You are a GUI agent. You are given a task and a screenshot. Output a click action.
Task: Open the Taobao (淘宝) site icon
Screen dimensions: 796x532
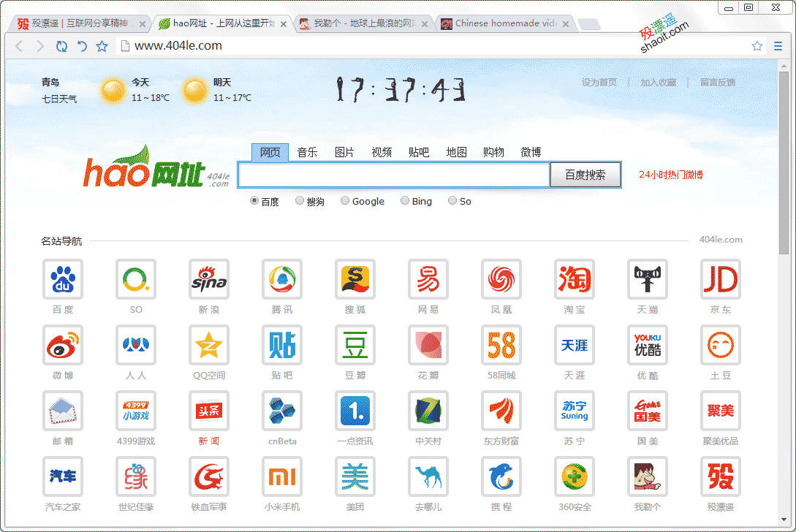point(574,278)
